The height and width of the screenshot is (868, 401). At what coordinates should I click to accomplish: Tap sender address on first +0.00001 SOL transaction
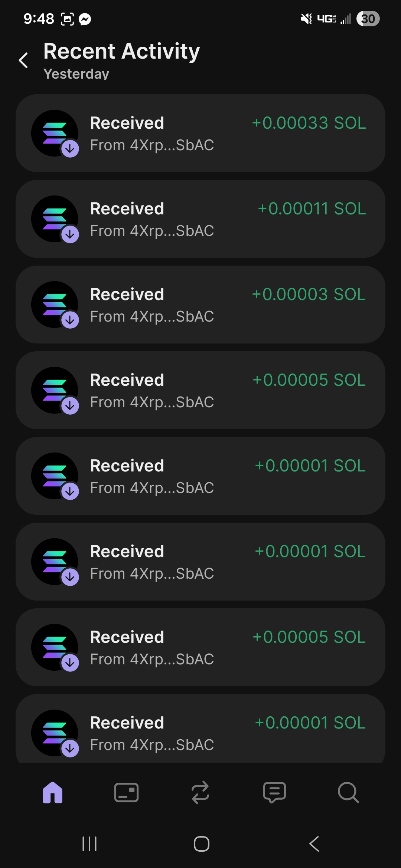point(152,488)
